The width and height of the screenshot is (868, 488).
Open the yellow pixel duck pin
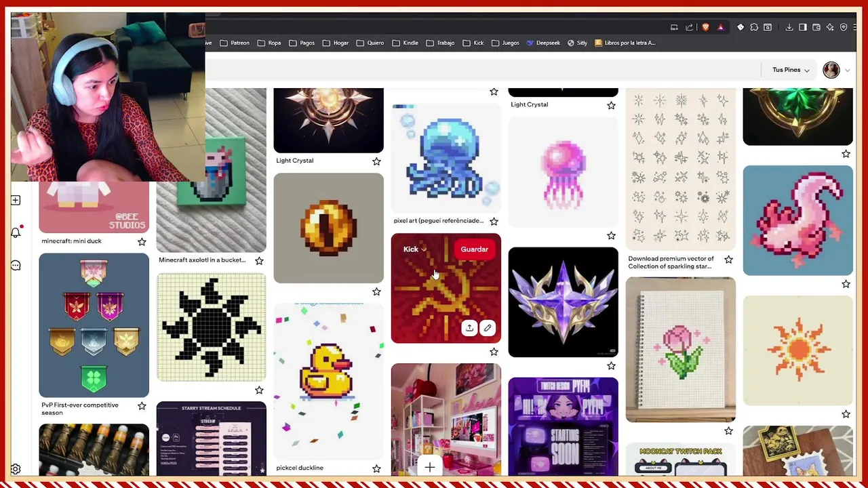point(329,381)
